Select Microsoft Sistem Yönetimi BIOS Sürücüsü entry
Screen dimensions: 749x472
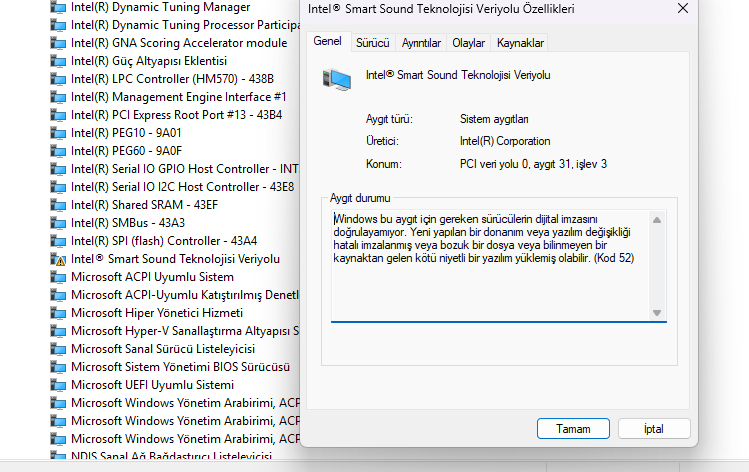click(181, 367)
